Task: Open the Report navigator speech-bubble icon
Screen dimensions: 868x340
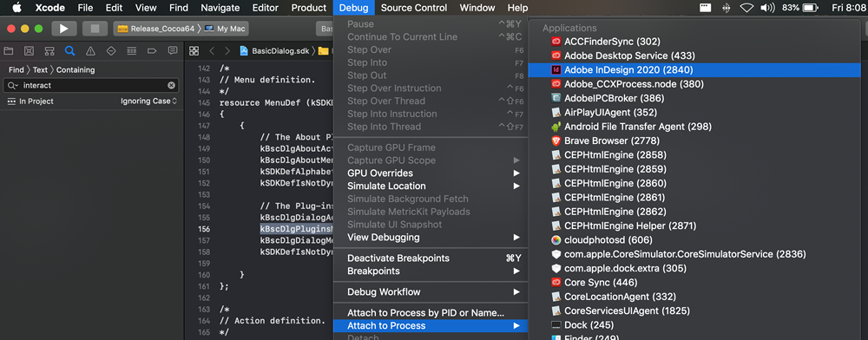Action: 173,51
